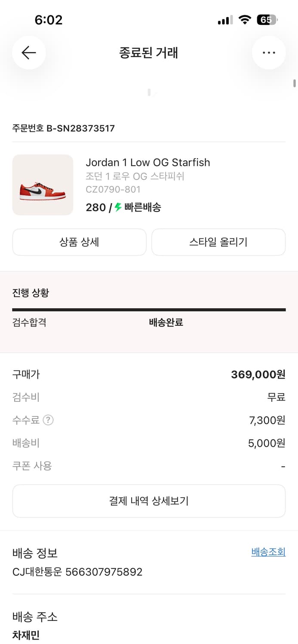The width and height of the screenshot is (298, 644).
Task: Tap the progress bar under 진행 상황
Action: coord(149,309)
